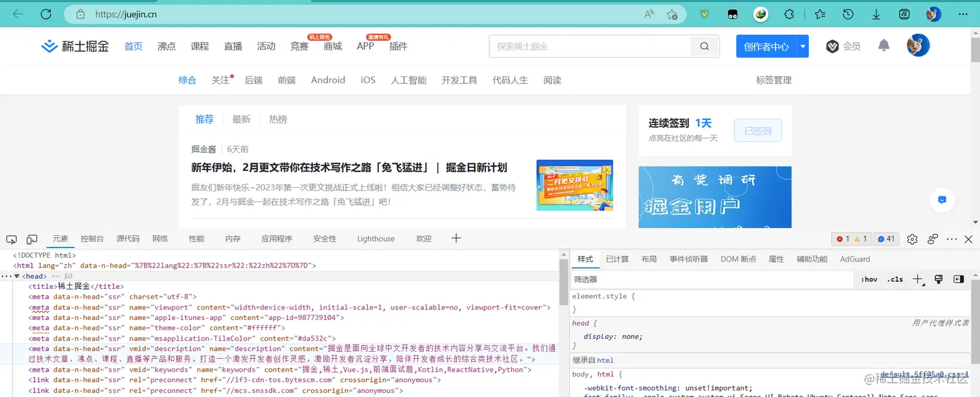
Task: Toggle rendering emulation paintbrush icon in Styles
Action: 938,279
